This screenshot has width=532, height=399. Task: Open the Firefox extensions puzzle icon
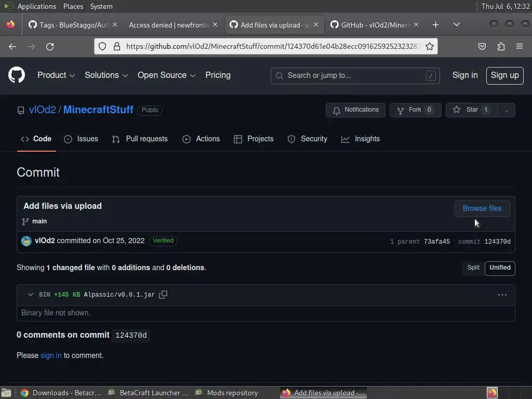click(x=501, y=46)
